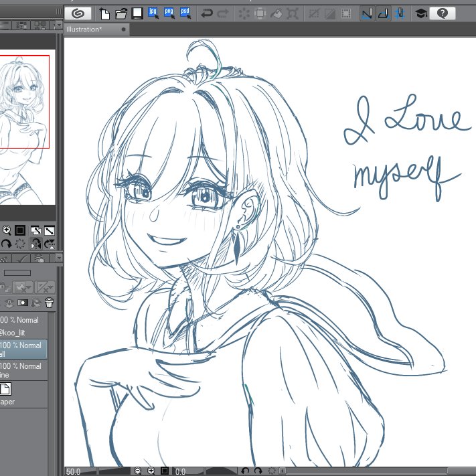This screenshot has width=476, height=476.
Task: Delete layer with trash bucket icon
Action: (x=49, y=303)
